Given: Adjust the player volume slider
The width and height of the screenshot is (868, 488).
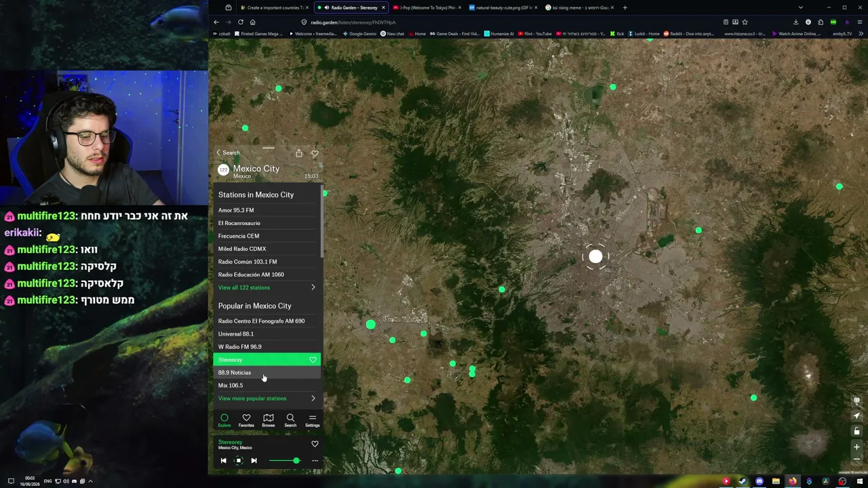Looking at the screenshot, I should point(285,461).
